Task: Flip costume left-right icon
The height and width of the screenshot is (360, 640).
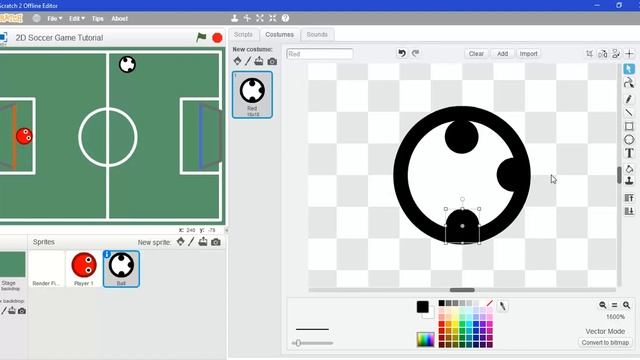Action: click(x=602, y=53)
